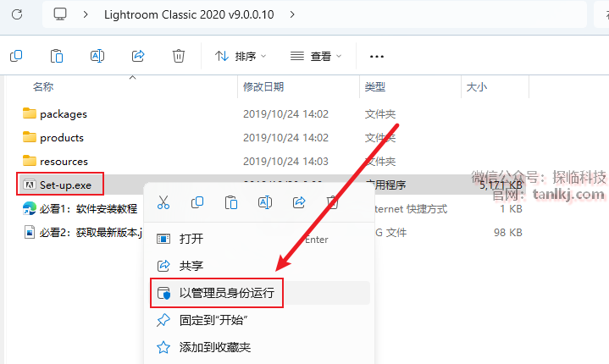This screenshot has height=364, width=609.
Task: Click the cut scissors icon in context menu
Action: (163, 202)
